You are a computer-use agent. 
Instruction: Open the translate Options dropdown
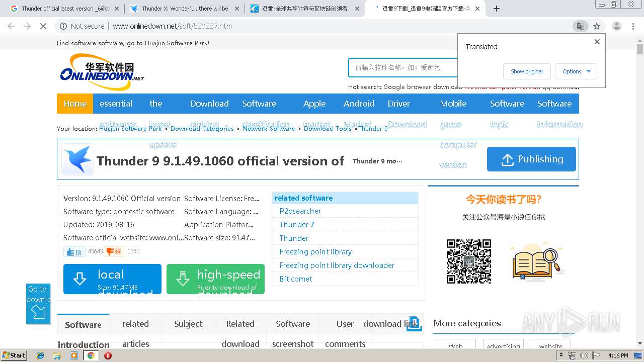pos(576,71)
